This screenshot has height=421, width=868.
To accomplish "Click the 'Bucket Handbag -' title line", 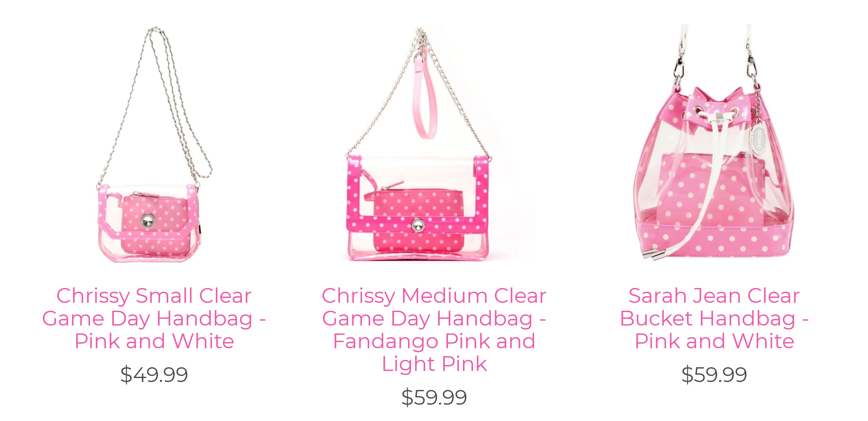I will click(714, 318).
